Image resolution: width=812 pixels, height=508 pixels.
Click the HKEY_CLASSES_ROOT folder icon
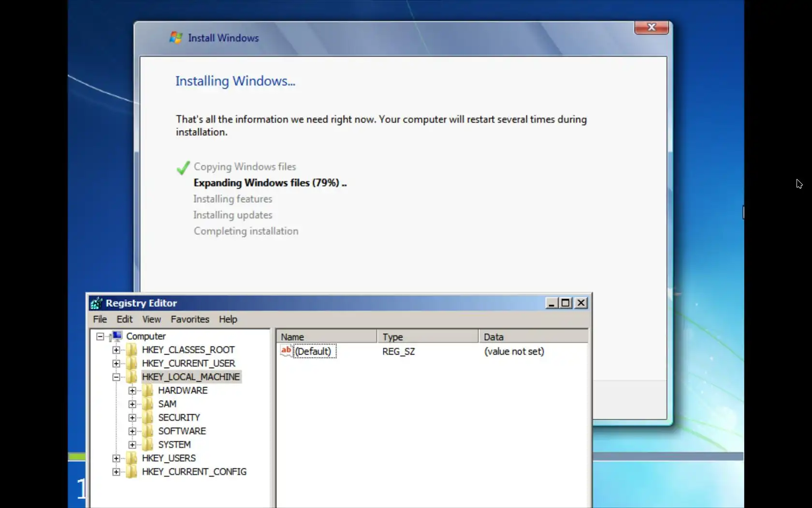click(131, 349)
